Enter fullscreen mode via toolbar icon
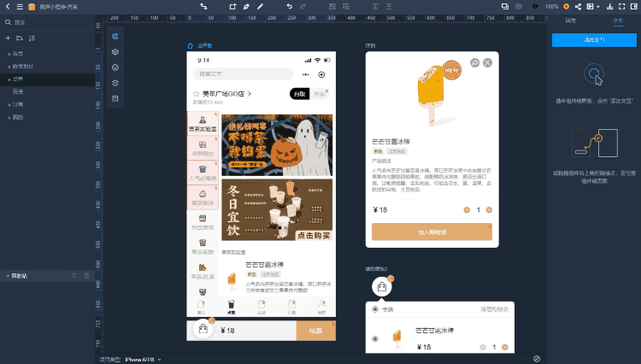Screen dimensions: 641x364 tap(622, 7)
